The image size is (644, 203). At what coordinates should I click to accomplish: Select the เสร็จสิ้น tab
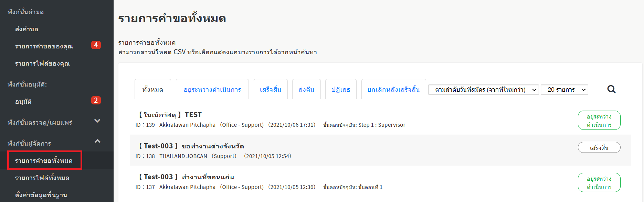pos(270,90)
